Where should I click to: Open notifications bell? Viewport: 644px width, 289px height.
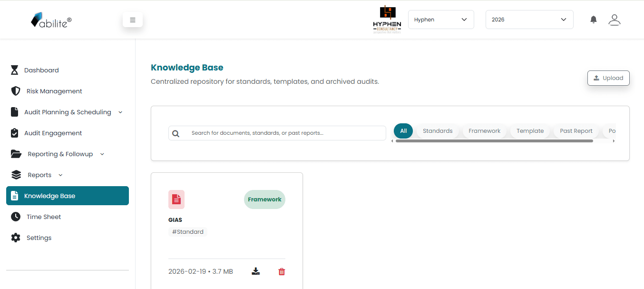pyautogui.click(x=594, y=20)
